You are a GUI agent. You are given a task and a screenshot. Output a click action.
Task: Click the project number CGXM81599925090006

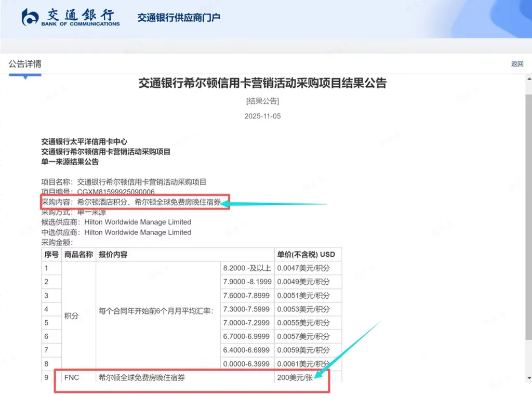click(116, 192)
